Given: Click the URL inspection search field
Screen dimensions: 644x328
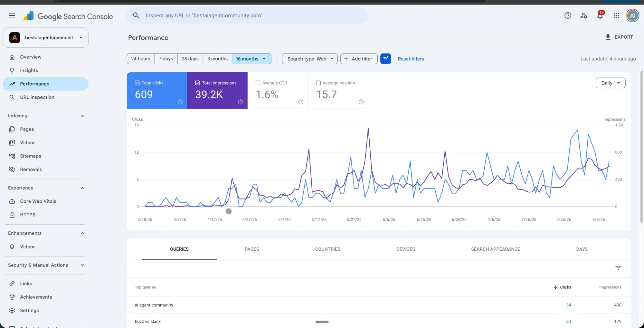Looking at the screenshot, I should click(247, 15).
